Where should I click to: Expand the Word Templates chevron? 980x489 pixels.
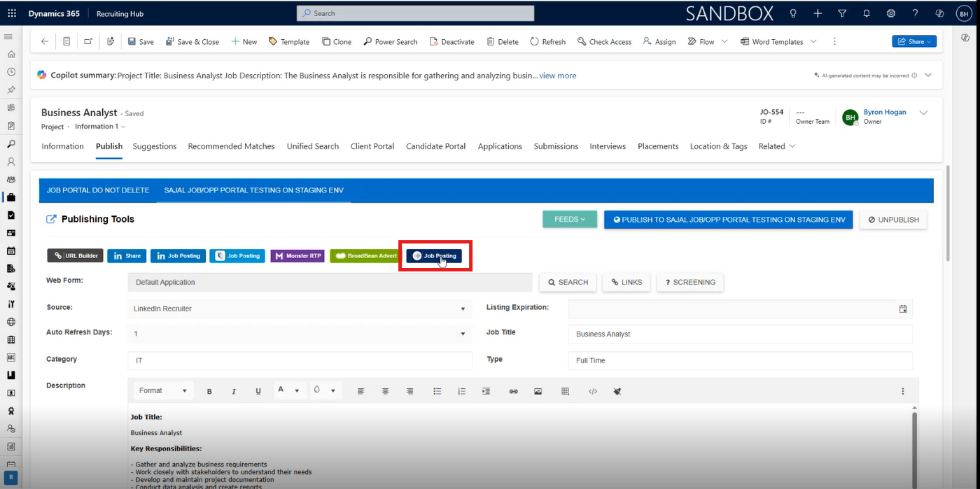[813, 41]
